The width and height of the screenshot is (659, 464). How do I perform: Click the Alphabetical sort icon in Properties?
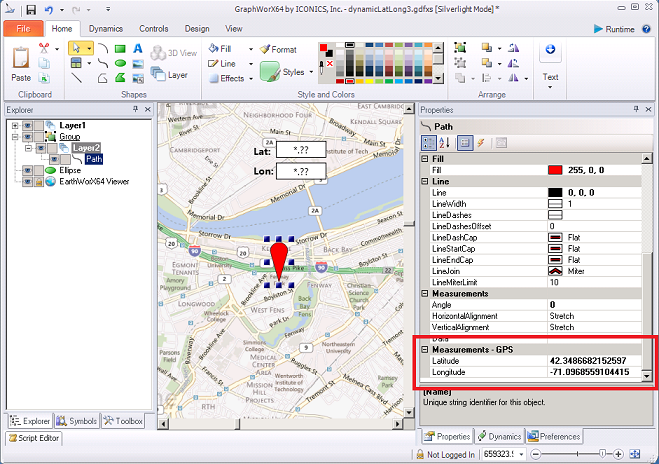tap(444, 143)
